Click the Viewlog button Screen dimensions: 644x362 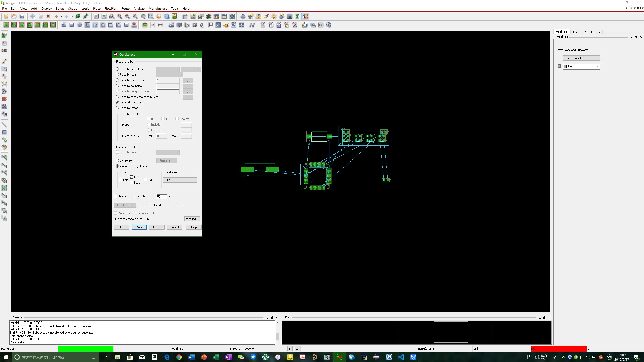click(192, 219)
